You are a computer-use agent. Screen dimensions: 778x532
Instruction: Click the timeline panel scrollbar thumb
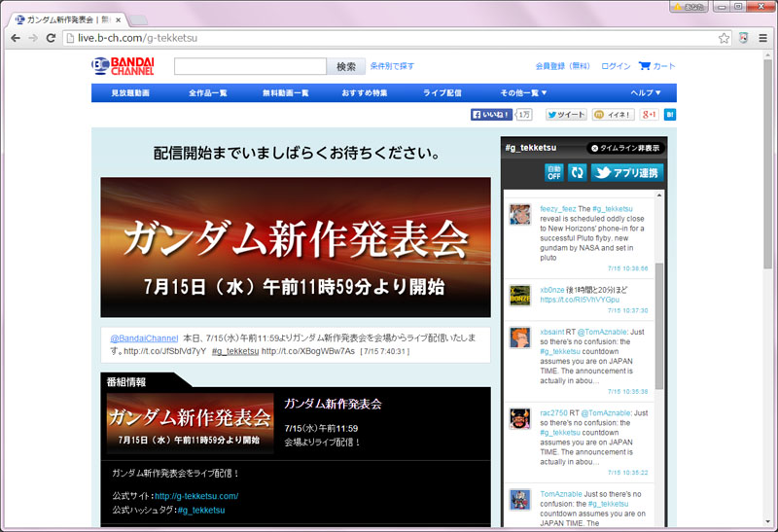(x=659, y=326)
